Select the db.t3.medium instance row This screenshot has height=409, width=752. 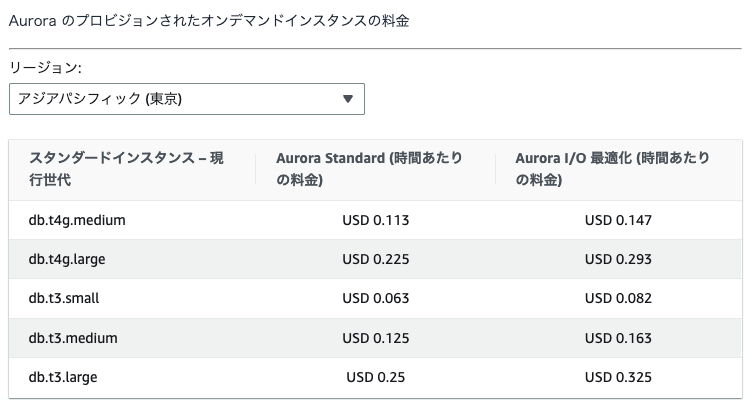(73, 338)
